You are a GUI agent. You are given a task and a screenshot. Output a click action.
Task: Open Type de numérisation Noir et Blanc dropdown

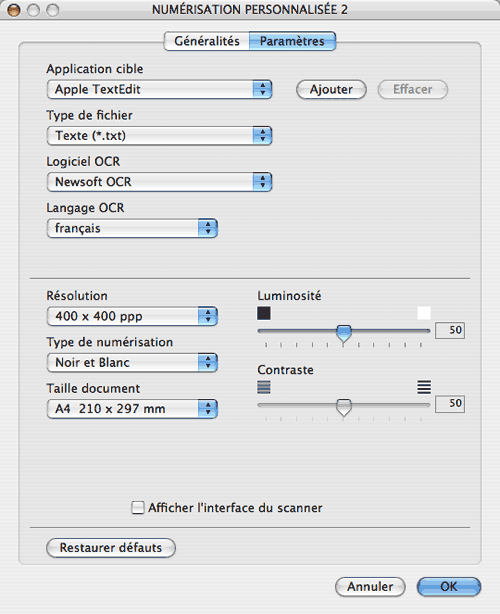132,362
